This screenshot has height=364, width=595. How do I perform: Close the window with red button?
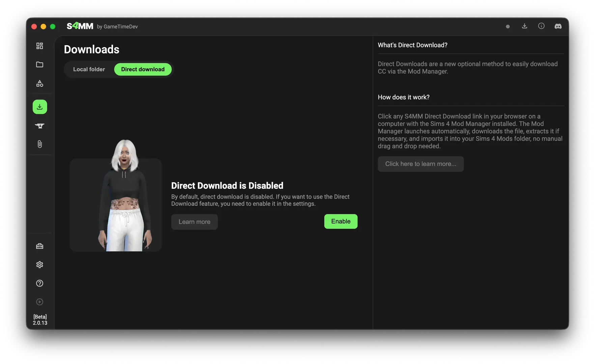(34, 27)
